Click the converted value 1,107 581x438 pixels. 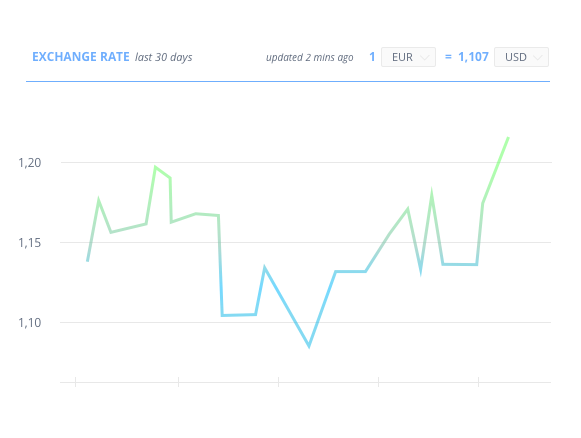[x=473, y=57]
